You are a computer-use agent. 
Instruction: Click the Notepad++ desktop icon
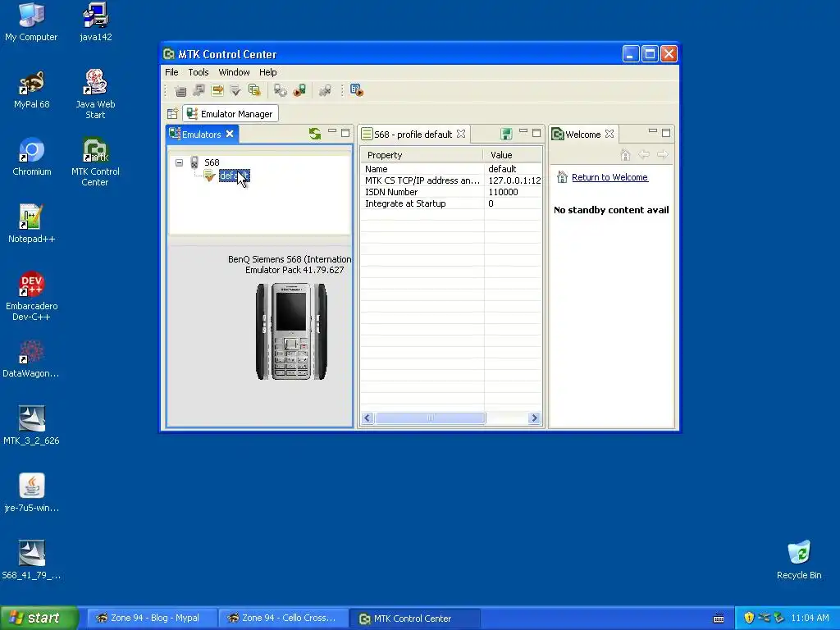(31, 224)
